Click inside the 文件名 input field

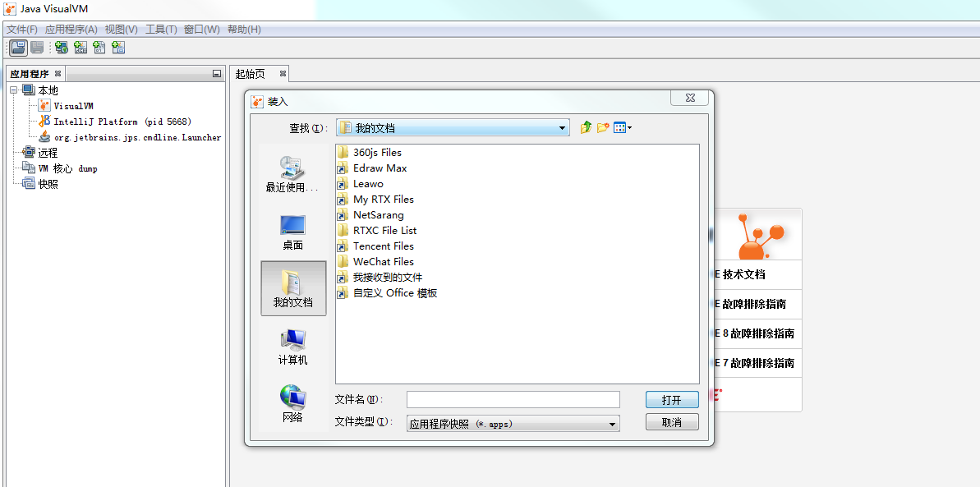(x=513, y=399)
